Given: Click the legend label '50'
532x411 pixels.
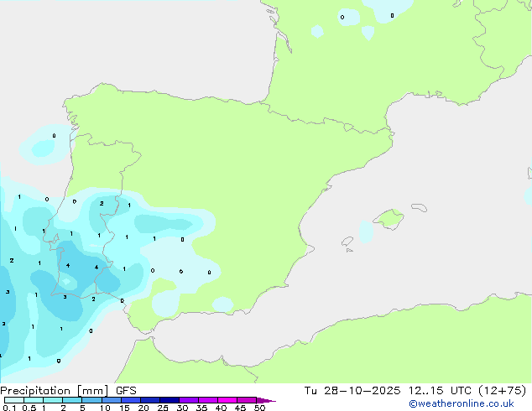Looking at the screenshot, I should (x=259, y=408).
